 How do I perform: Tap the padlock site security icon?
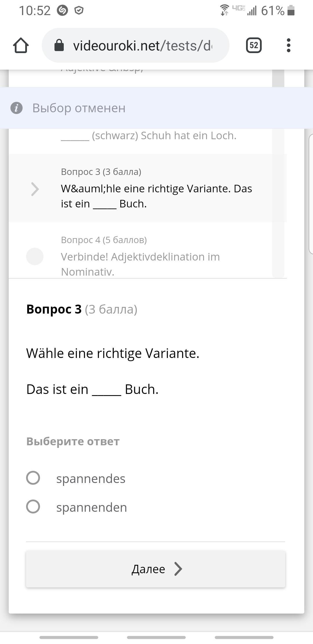[59, 46]
